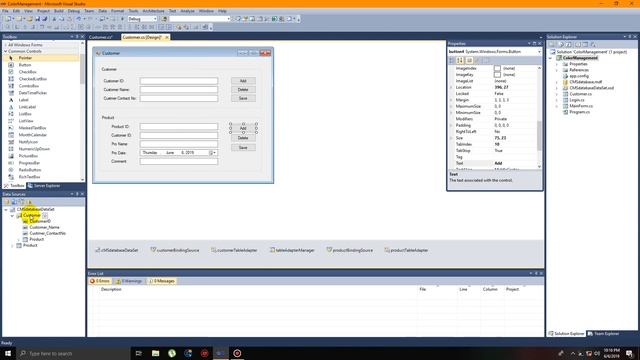This screenshot has height=360, width=640.
Task: Click the taskbar search box
Action: coord(73,353)
